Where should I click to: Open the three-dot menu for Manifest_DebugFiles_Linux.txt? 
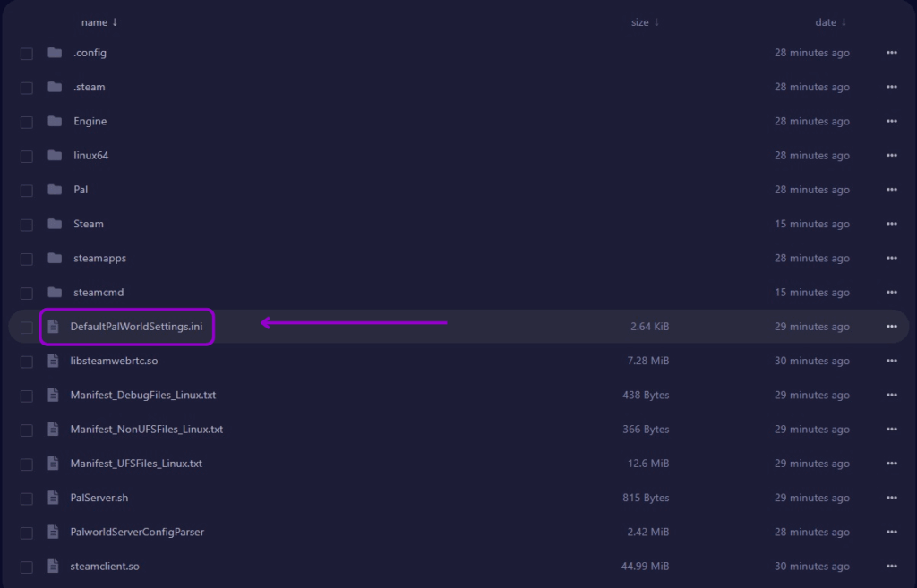(892, 395)
